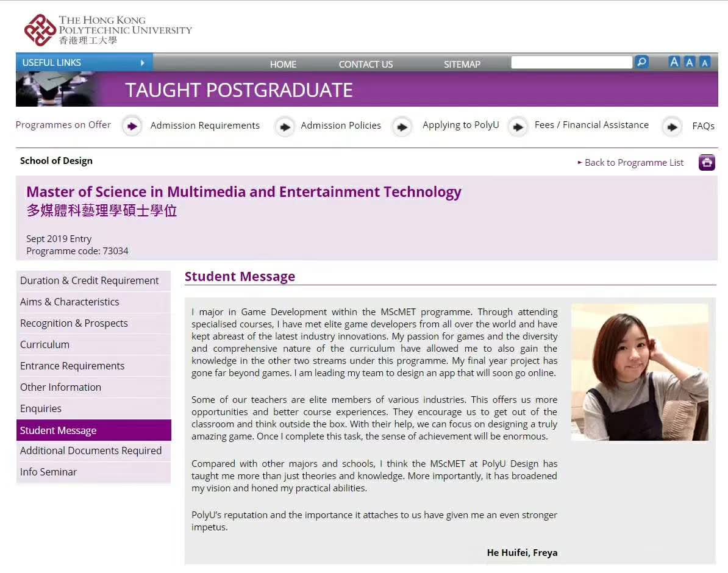Click the purple print page icon
Screen dimensions: 728x573
coord(707,162)
